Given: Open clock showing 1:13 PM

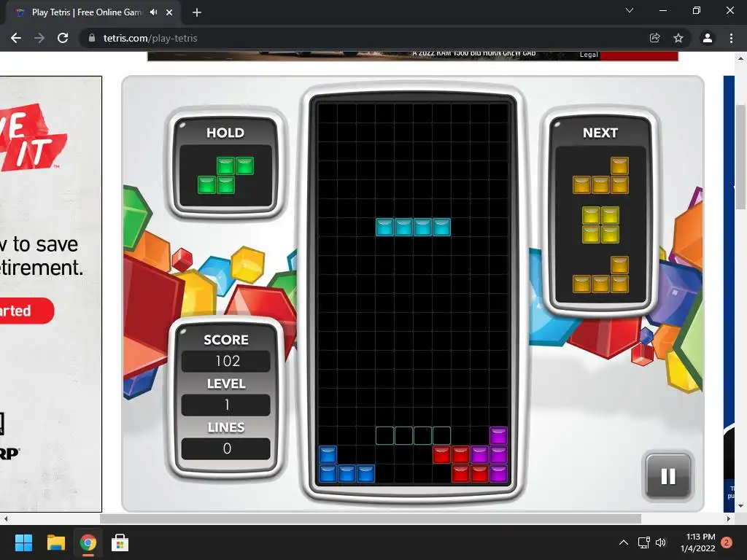Looking at the screenshot, I should click(698, 542).
